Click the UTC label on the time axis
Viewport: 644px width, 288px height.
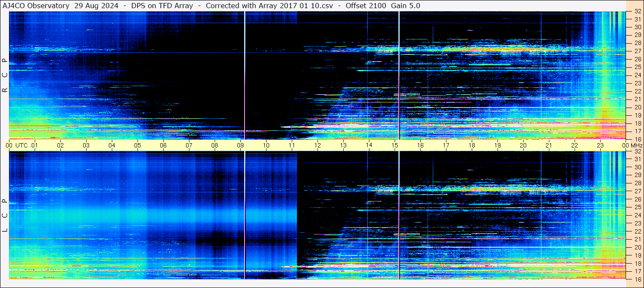click(22, 145)
